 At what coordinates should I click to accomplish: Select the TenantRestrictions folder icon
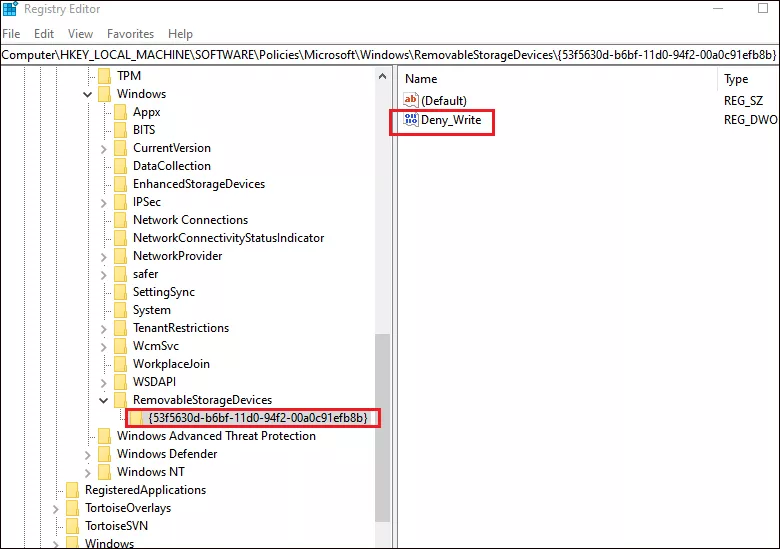[x=120, y=328]
